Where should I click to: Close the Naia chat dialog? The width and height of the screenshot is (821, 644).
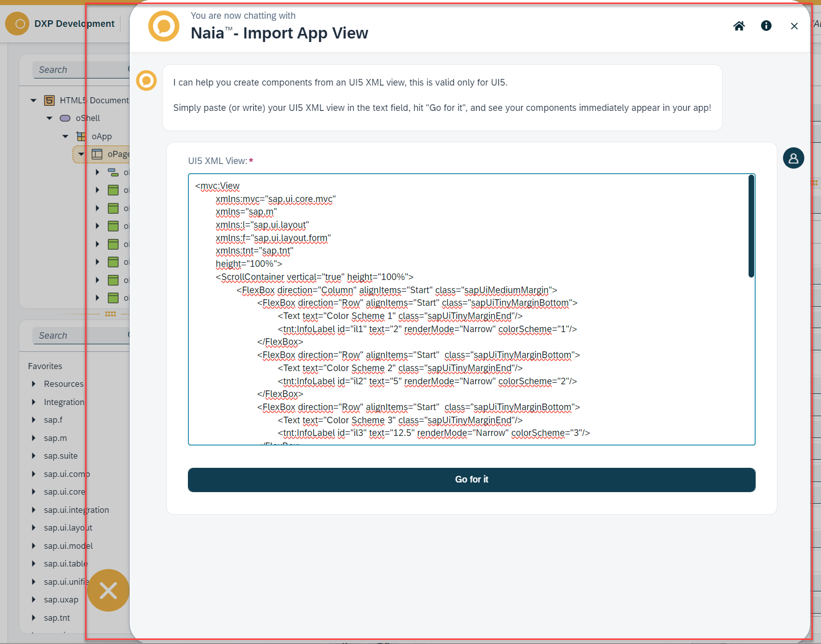[x=794, y=26]
